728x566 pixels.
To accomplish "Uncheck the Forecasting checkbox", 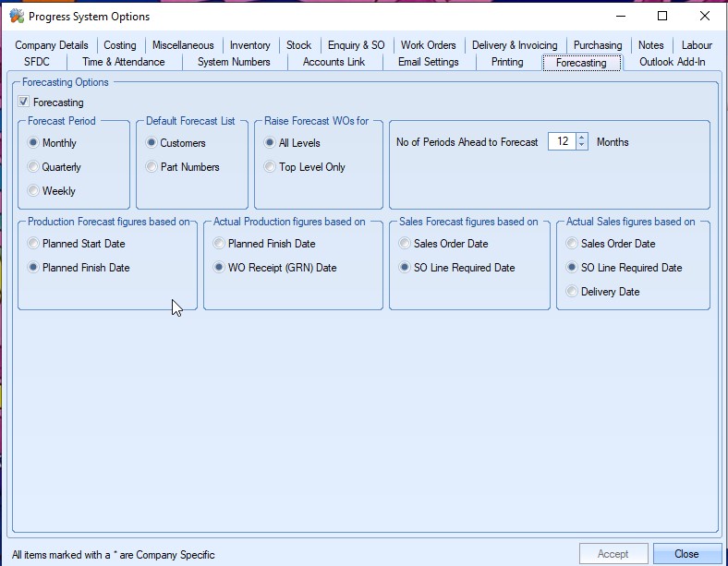I will tap(24, 102).
